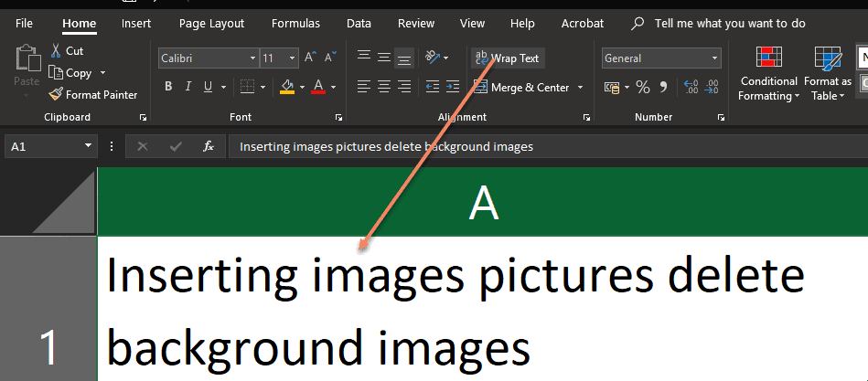Expand the Font Color palette arrow
The image size is (868, 381).
[333, 88]
